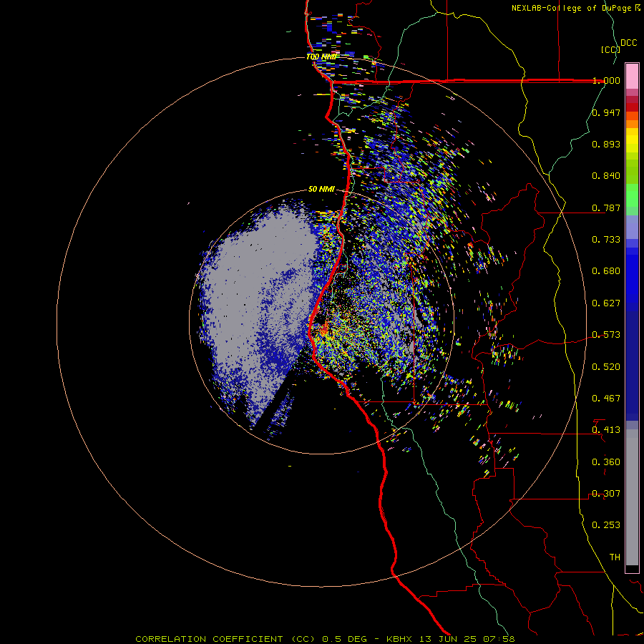Pick the lavender colorbar segment near 0.733
Screen dimensions: 644x644
(x=632, y=228)
